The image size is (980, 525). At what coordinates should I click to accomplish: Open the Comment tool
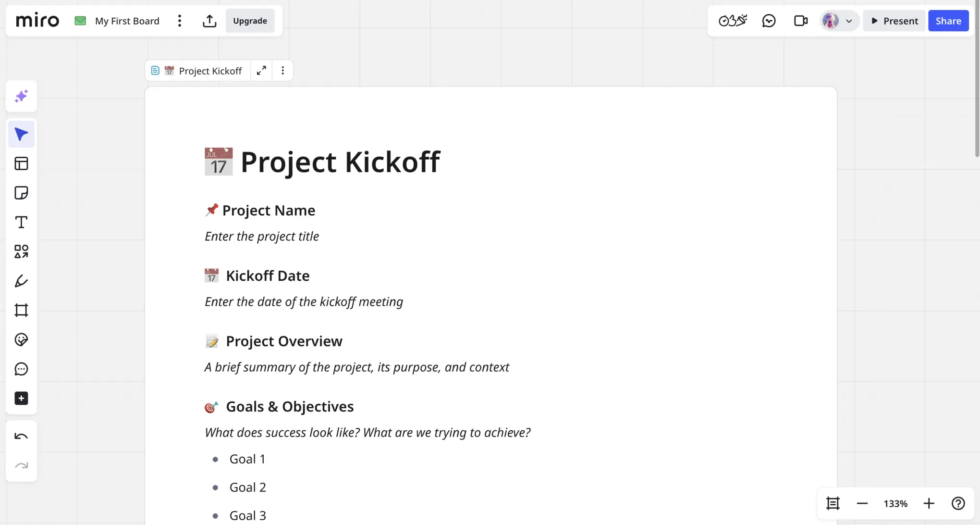tap(21, 369)
